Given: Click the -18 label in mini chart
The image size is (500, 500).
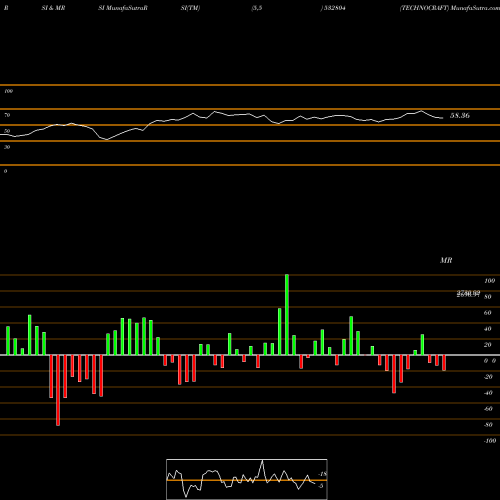Looking at the screenshot, I should tap(323, 474).
